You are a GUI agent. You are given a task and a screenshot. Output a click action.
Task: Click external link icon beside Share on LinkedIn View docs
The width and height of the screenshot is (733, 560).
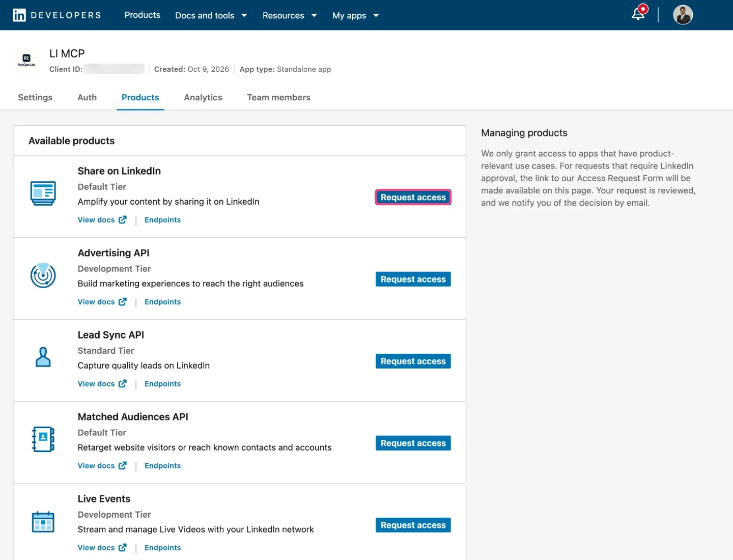point(123,220)
